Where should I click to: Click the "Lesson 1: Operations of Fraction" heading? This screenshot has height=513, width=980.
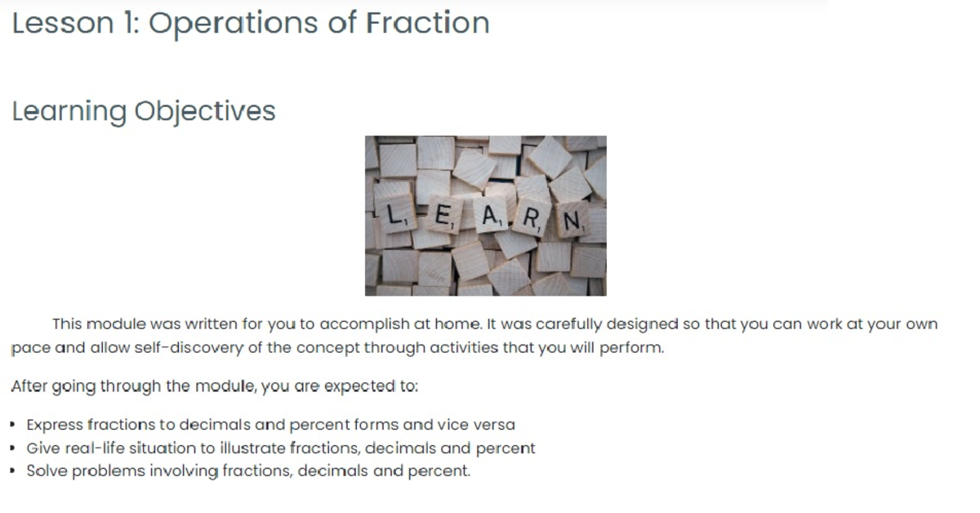[251, 23]
